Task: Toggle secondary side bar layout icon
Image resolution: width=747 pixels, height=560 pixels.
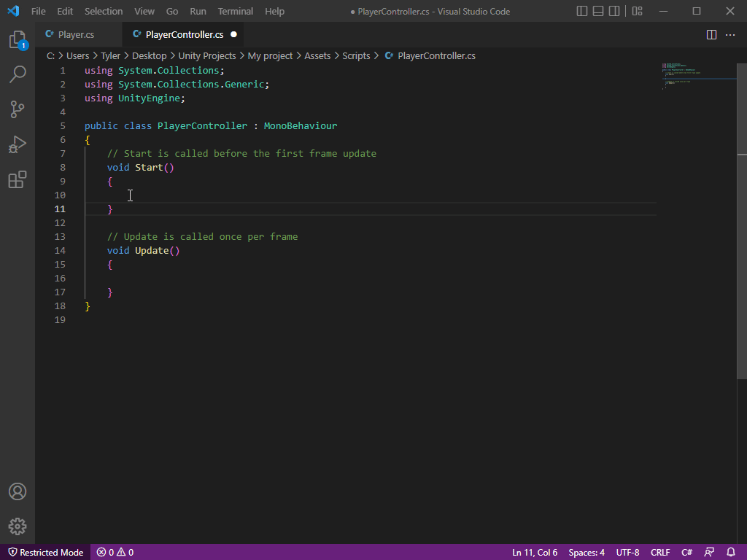Action: point(614,11)
